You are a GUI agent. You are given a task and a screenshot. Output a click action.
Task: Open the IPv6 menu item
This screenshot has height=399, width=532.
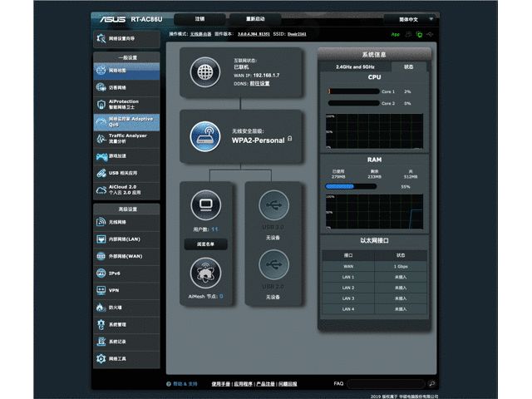point(126,273)
